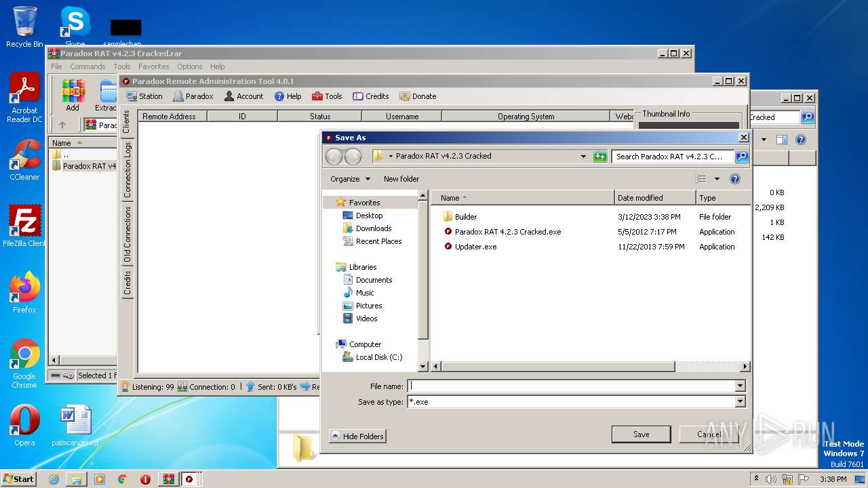Open the Station menu in Paradox toolbar
The height and width of the screenshot is (488, 868).
[x=144, y=96]
